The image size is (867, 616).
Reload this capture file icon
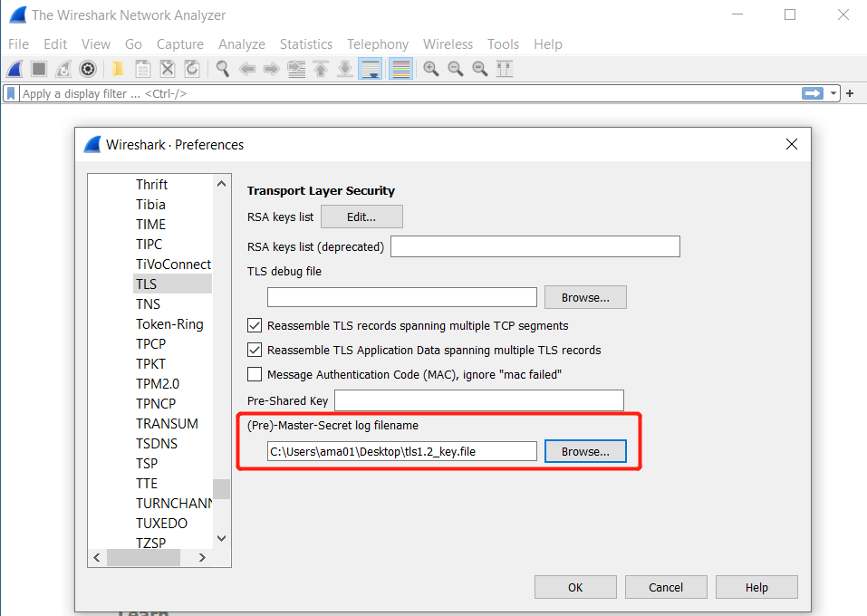click(x=192, y=69)
